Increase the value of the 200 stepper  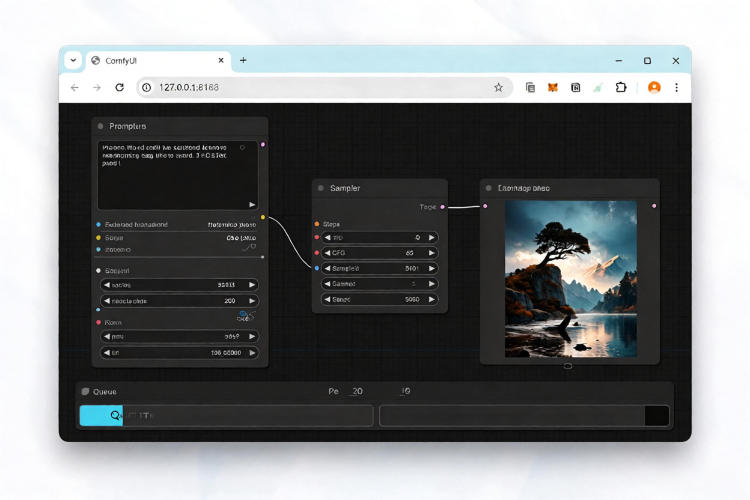tap(252, 301)
